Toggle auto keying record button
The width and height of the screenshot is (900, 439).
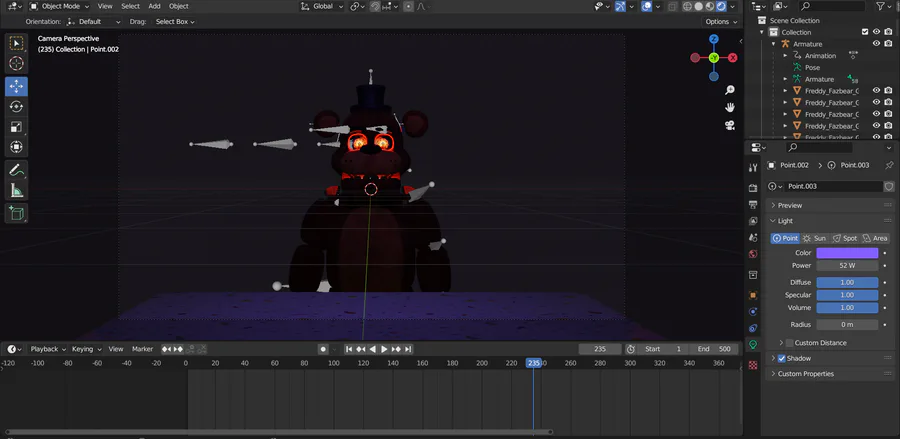point(323,349)
